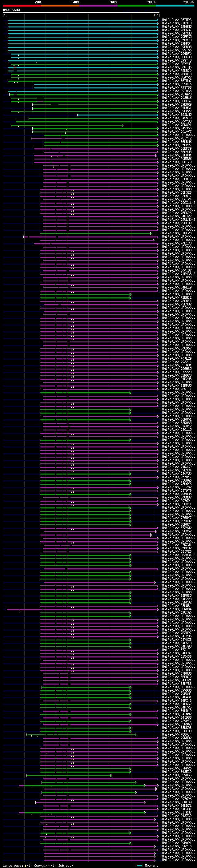Image resolution: width=197 pixels, height=868 pixels.
Task: Open hit UniRef100_Q8LG37
Action: (x=177, y=30)
